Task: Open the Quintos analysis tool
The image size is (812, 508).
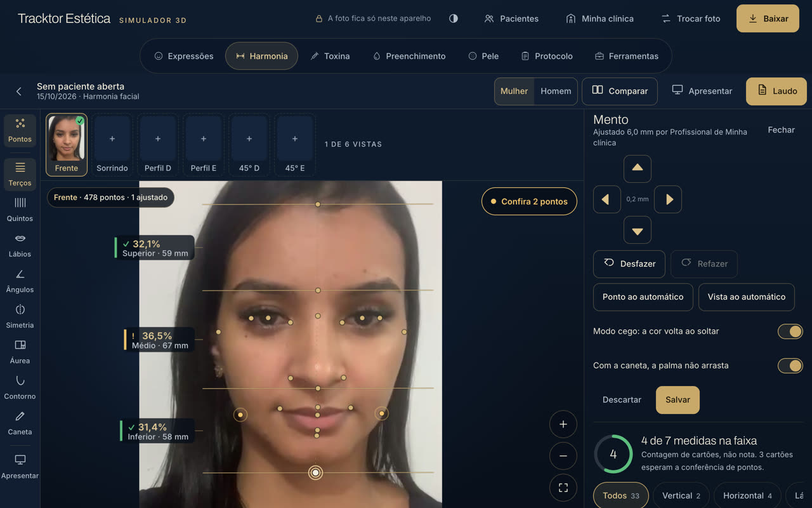Action: pos(20,210)
